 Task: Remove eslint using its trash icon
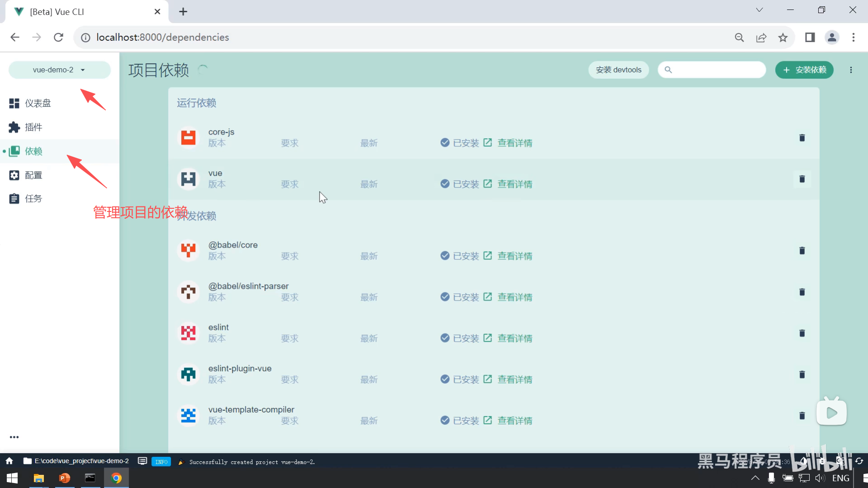point(802,333)
